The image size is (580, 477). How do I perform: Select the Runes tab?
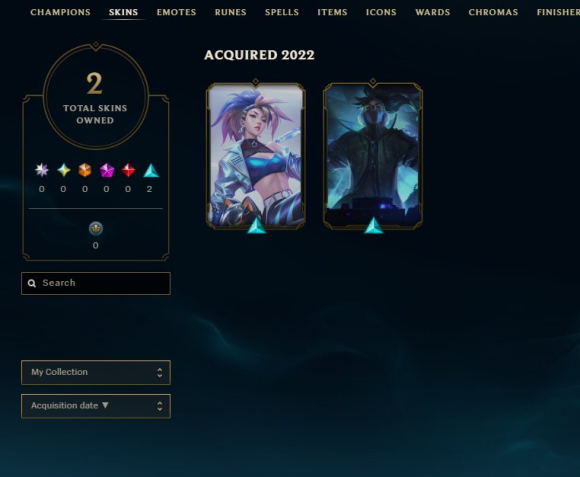[230, 12]
